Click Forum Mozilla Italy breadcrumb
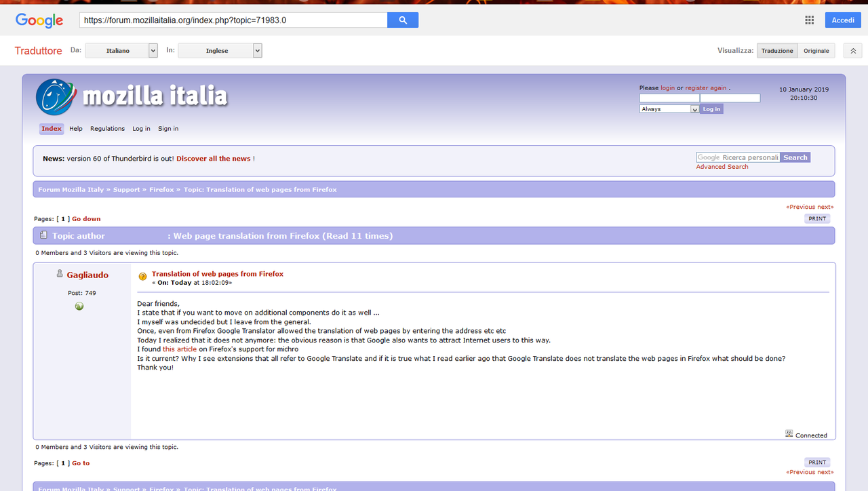The height and width of the screenshot is (491, 868). click(71, 190)
